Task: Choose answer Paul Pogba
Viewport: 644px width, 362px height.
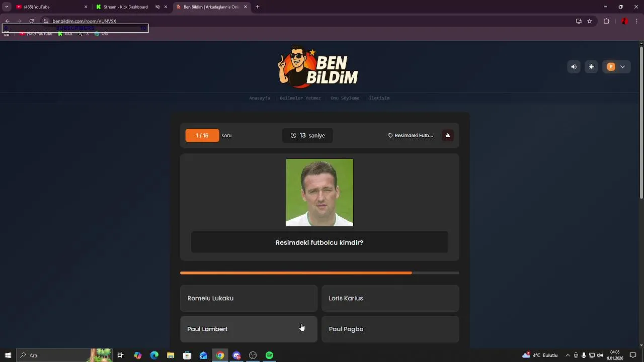Action: 390,329
